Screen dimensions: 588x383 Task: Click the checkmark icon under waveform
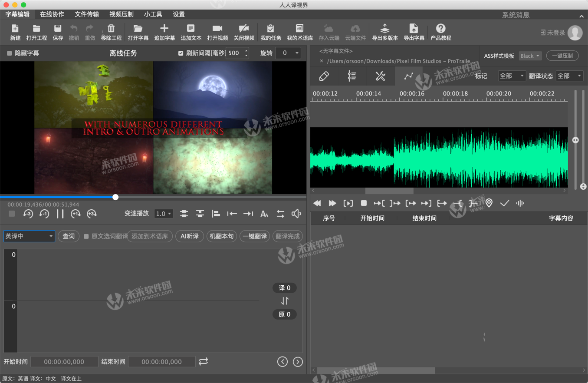[x=504, y=203]
